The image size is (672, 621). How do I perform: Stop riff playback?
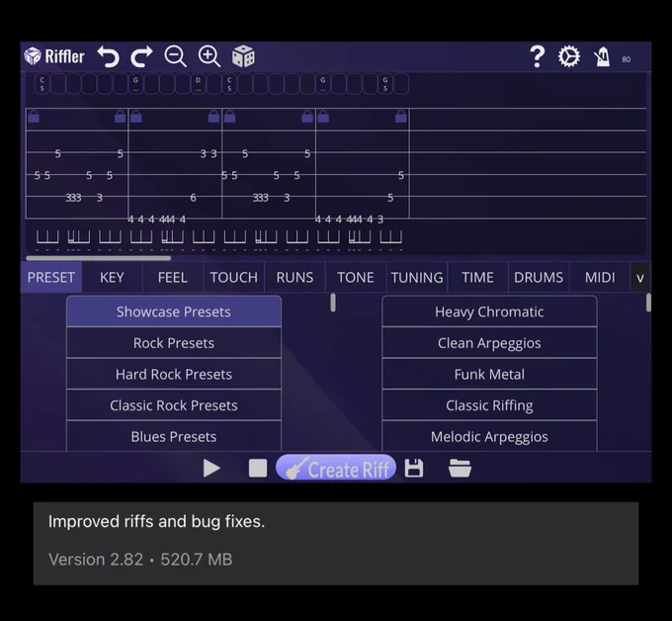point(258,468)
